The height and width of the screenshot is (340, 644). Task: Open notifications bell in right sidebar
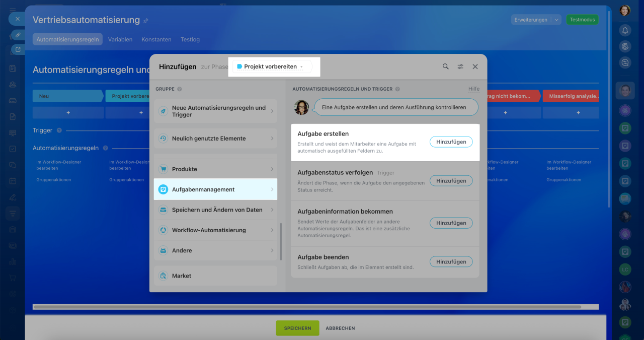pos(625,30)
